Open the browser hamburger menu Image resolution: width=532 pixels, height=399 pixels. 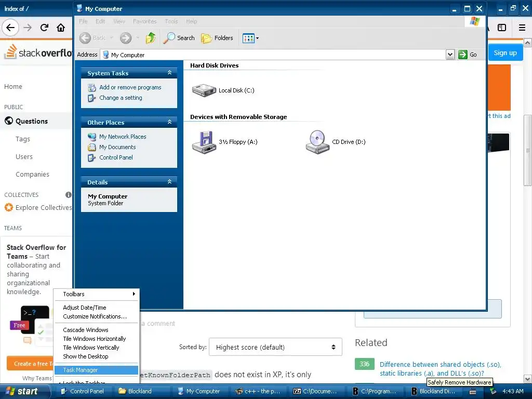pos(522,28)
